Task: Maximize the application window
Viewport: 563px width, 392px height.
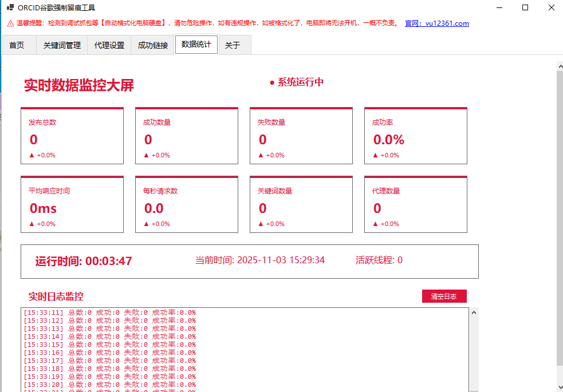Action: click(x=525, y=8)
